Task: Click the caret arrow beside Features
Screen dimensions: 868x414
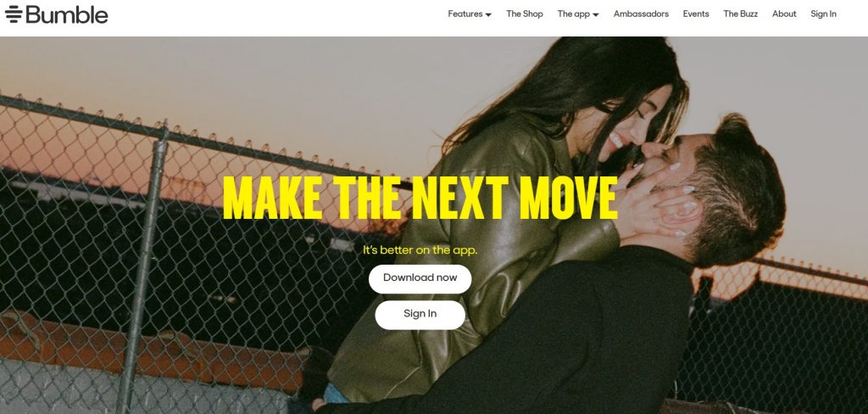Action: click(x=488, y=15)
